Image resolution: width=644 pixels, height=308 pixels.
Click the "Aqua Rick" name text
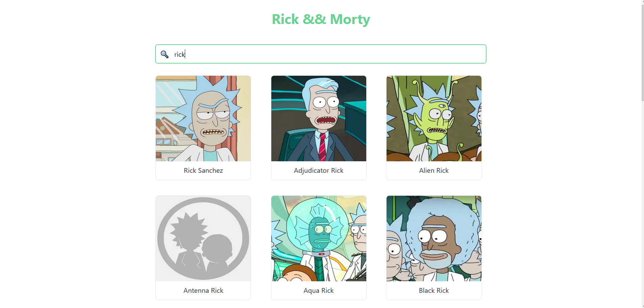point(319,290)
